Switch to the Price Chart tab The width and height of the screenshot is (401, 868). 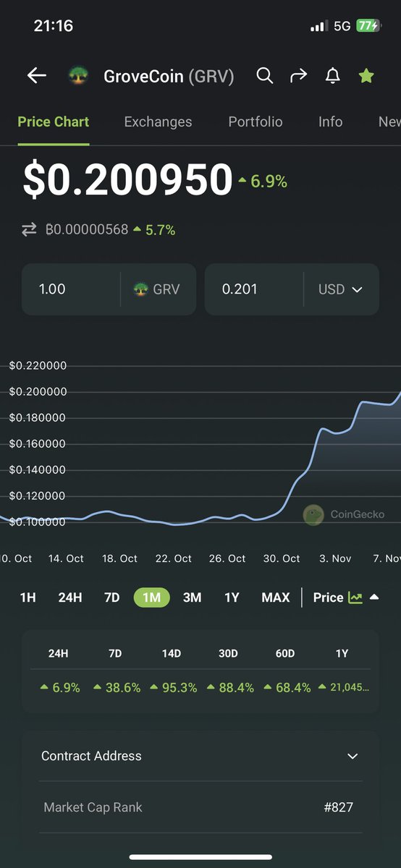(54, 122)
